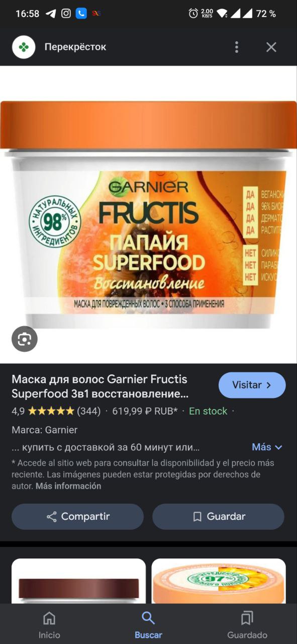Switch to the Buscar tab

148,625
